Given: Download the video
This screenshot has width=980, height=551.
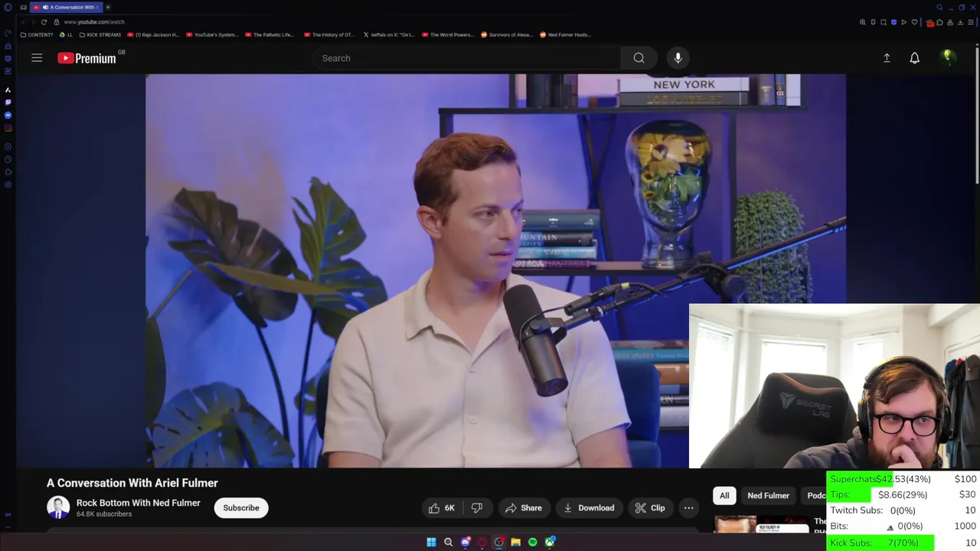Looking at the screenshot, I should coord(589,508).
